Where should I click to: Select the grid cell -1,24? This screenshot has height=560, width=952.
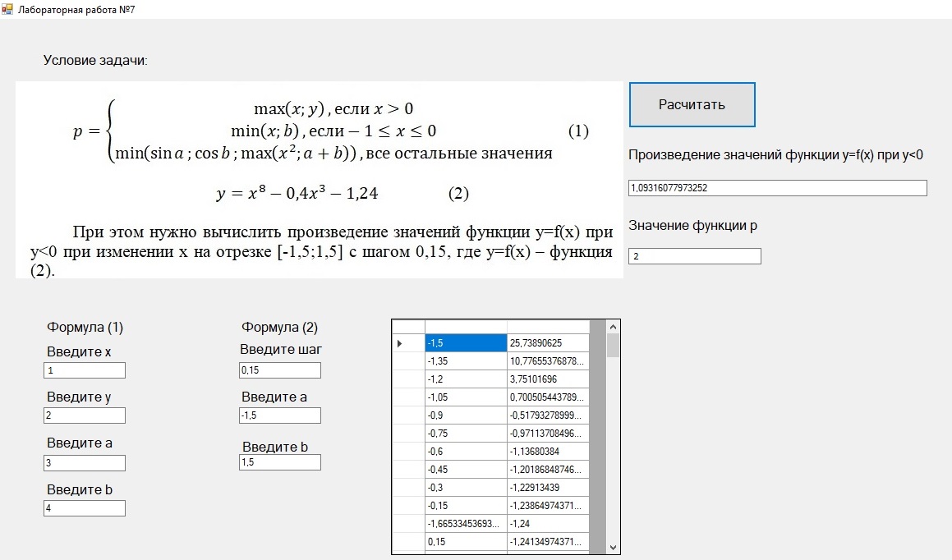(548, 524)
